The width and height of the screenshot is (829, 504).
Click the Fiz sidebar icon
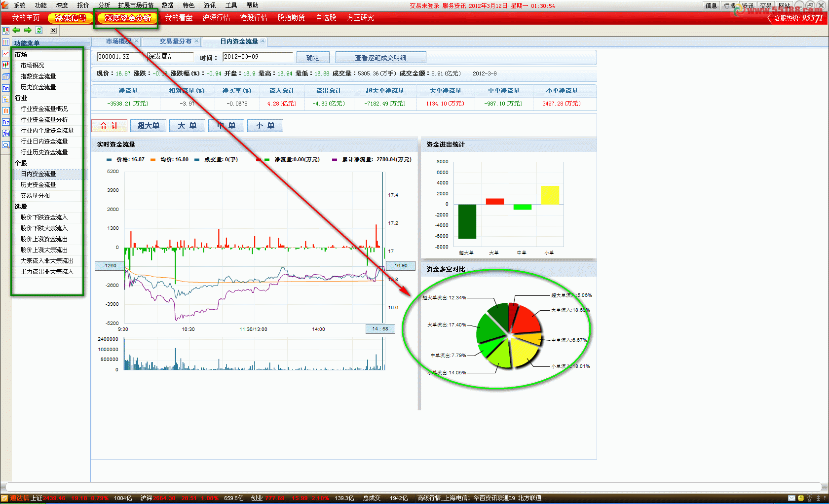[5, 122]
